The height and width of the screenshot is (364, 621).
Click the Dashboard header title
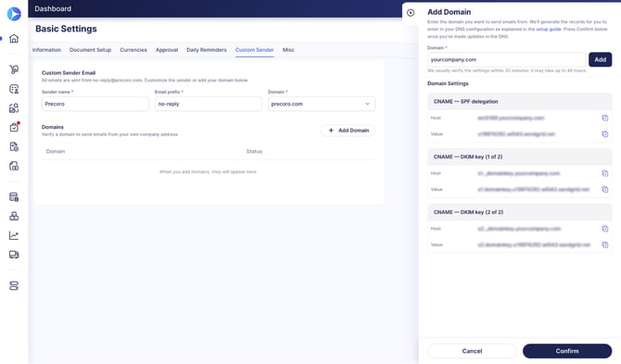(x=53, y=8)
